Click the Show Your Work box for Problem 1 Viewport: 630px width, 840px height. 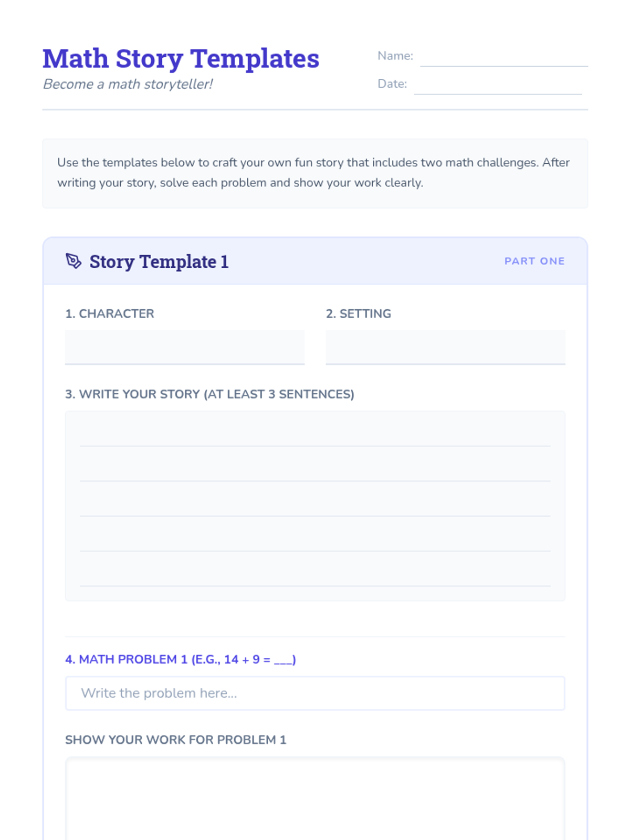315,799
